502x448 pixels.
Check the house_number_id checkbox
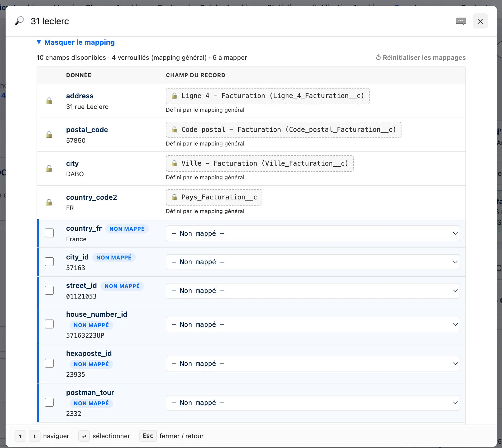(x=49, y=324)
